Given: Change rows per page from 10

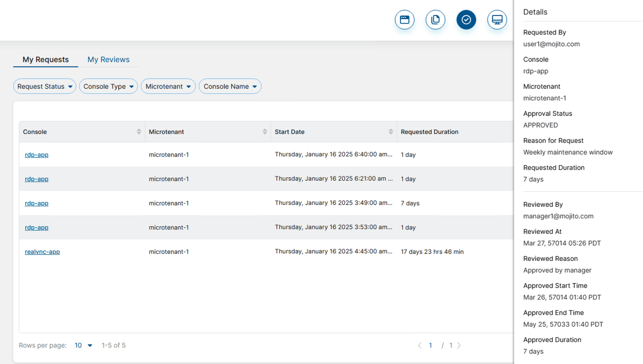Looking at the screenshot, I should pos(84,345).
